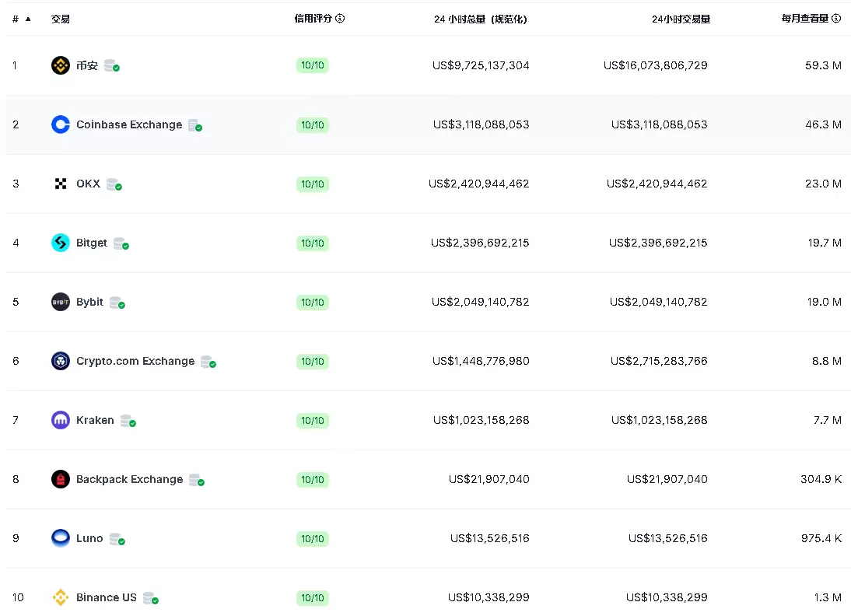
Task: Click the Bybit logo icon
Action: tap(61, 302)
